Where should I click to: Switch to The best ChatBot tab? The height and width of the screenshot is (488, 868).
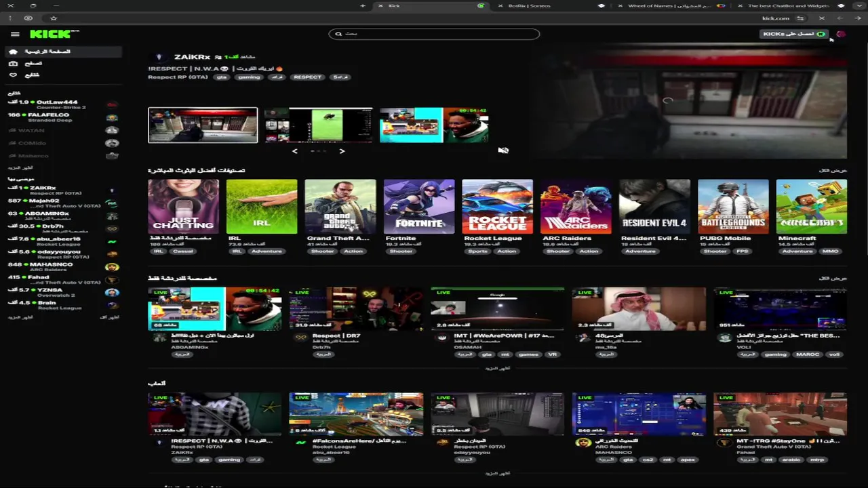point(790,5)
